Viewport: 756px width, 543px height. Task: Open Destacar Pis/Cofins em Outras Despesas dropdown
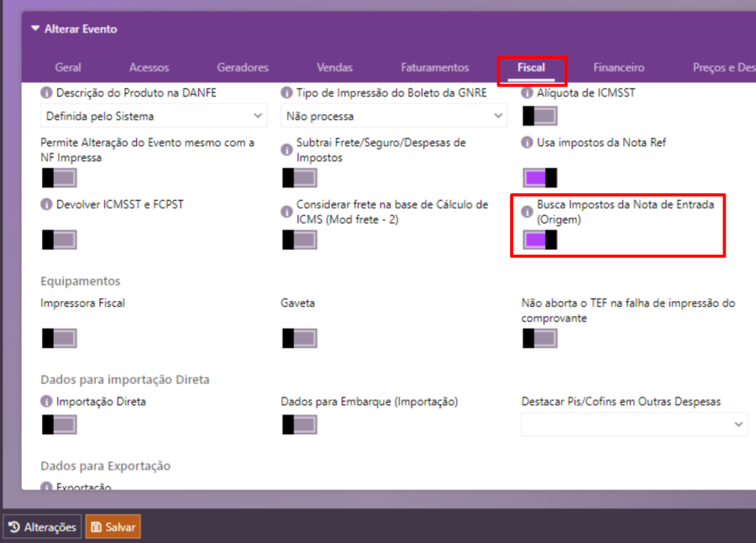click(634, 424)
